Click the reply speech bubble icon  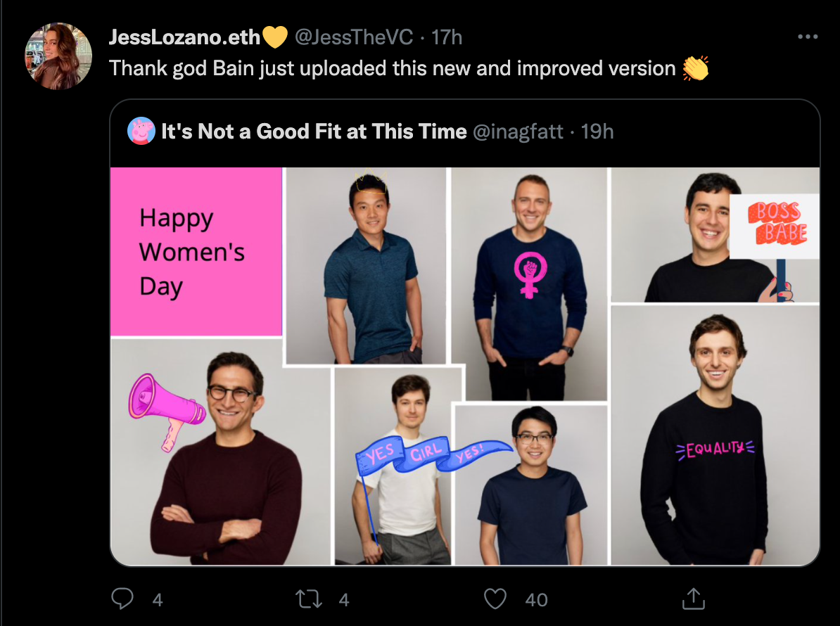tap(122, 599)
